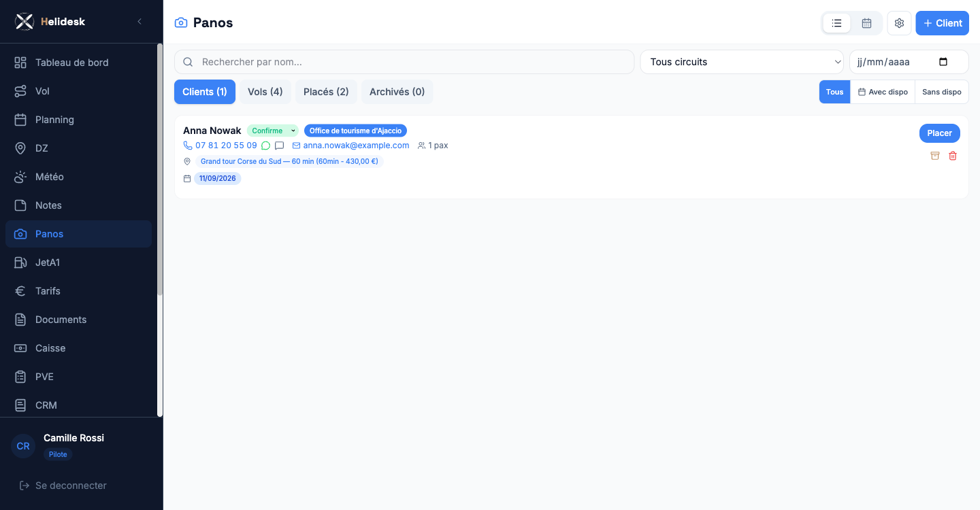980x510 pixels.
Task: Switch to list view
Action: [x=836, y=23]
